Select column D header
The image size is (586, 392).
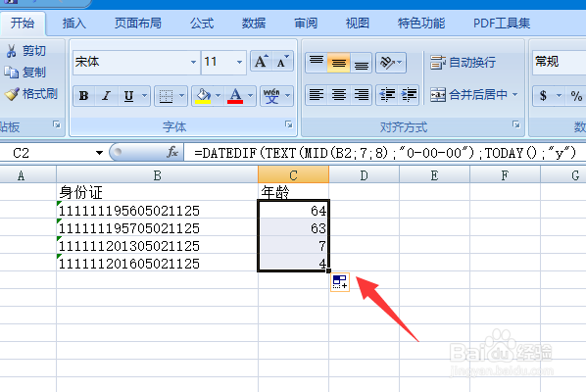click(x=364, y=174)
